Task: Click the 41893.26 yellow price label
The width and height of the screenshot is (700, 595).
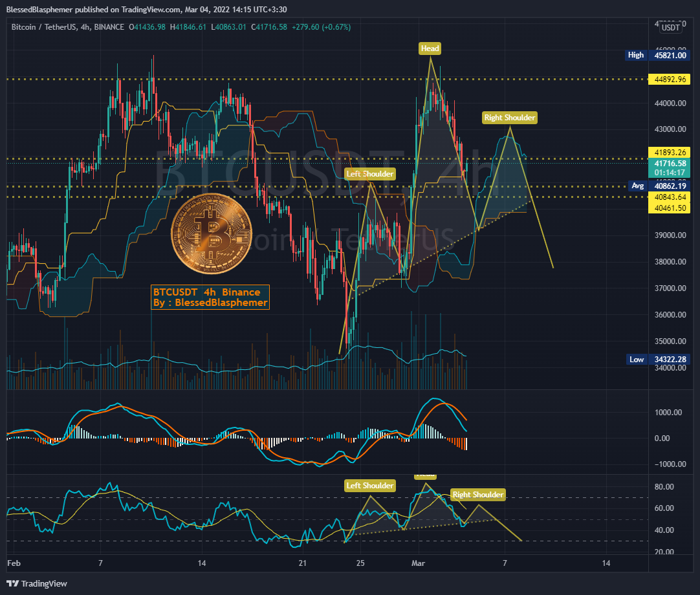Action: (669, 152)
